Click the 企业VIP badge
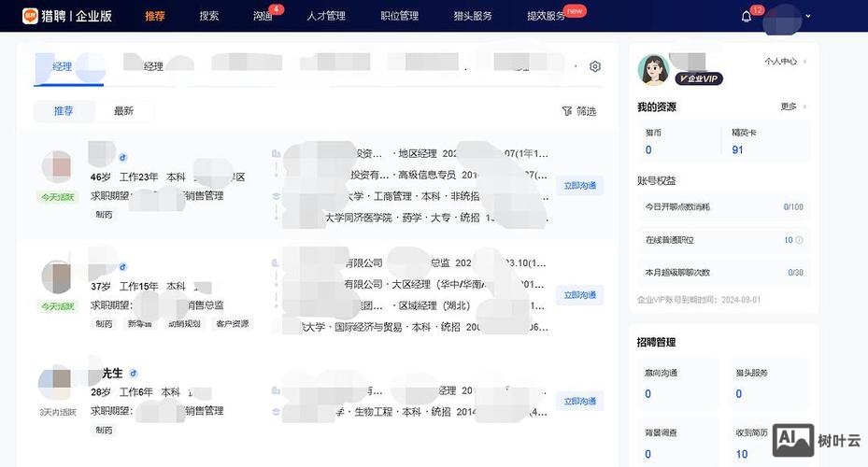Viewport: 868px width, 467px height. pyautogui.click(x=699, y=78)
